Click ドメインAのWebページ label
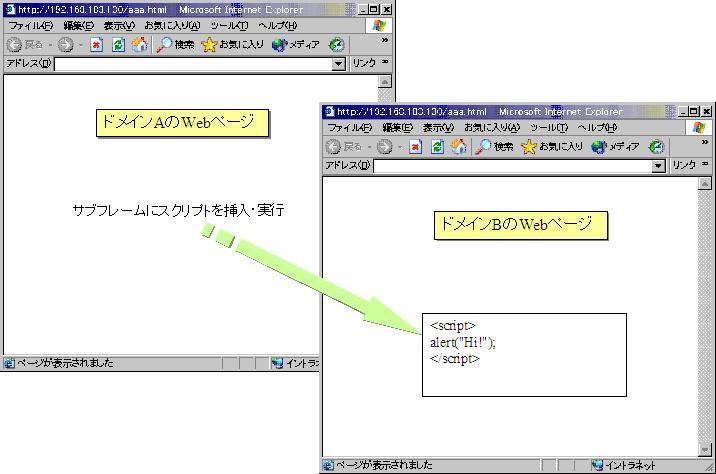The image size is (716, 474). 182,123
